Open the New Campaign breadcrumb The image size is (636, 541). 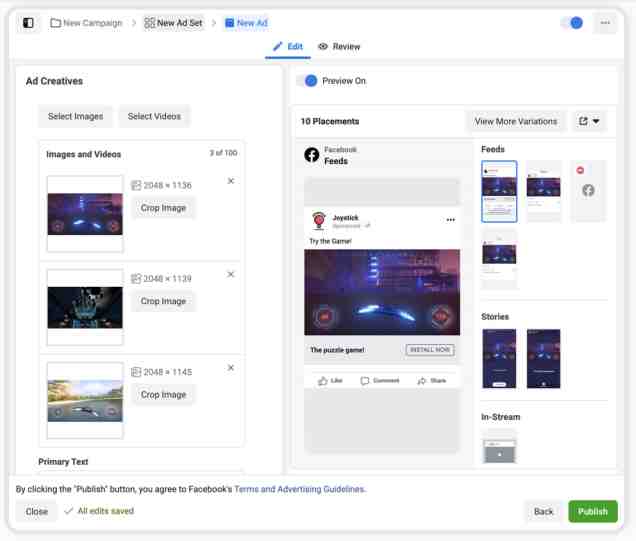86,23
